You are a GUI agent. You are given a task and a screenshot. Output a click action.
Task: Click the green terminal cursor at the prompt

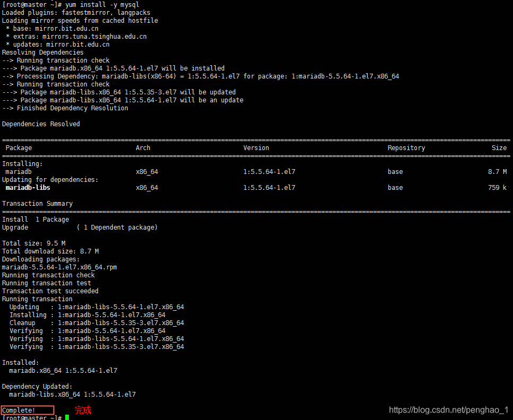coord(67,417)
